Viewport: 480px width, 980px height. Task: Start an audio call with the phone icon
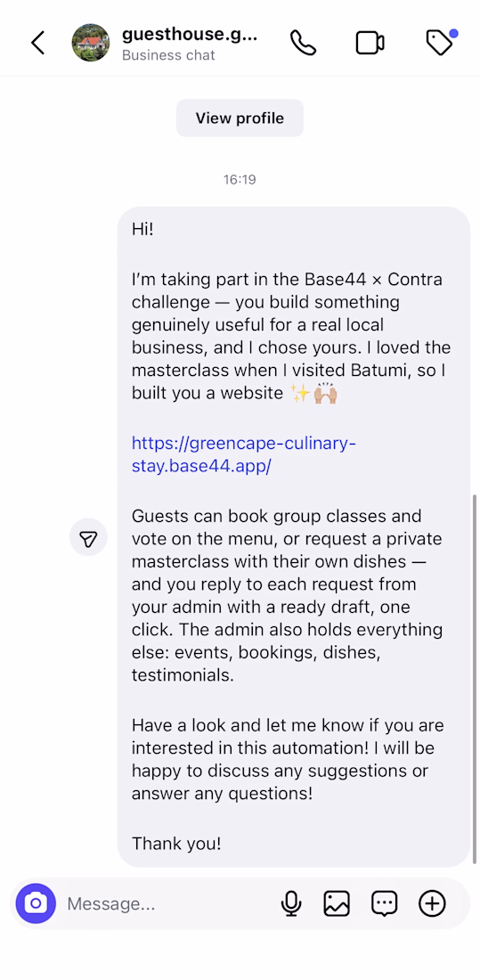[x=303, y=43]
